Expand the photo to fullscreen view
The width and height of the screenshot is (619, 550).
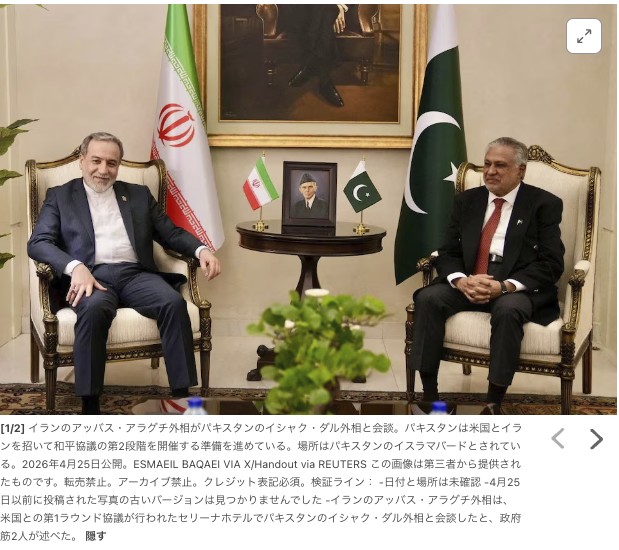coord(583,36)
